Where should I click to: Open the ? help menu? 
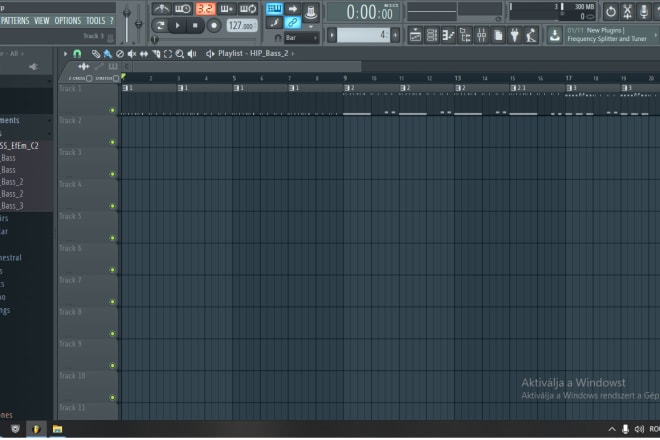point(112,21)
